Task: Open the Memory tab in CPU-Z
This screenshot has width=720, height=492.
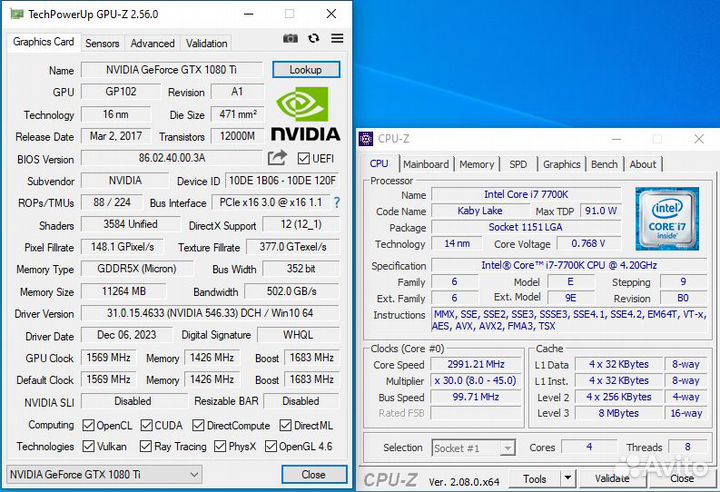Action: click(x=477, y=164)
